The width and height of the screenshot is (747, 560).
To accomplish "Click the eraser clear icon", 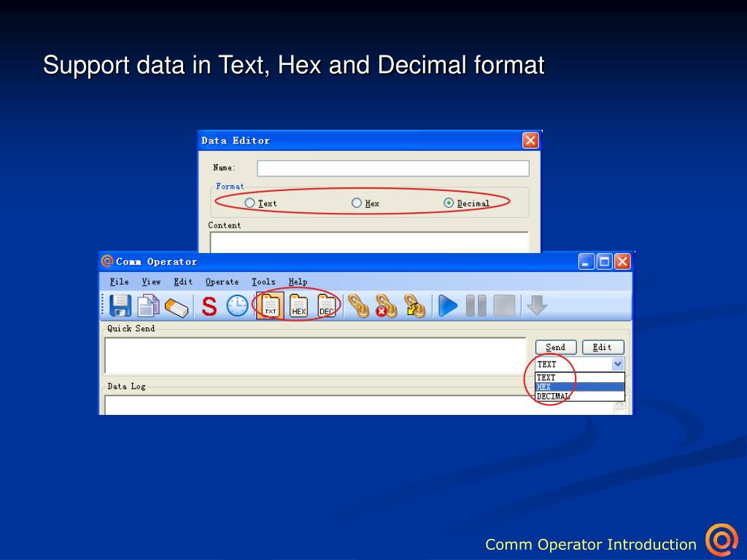I will [177, 307].
